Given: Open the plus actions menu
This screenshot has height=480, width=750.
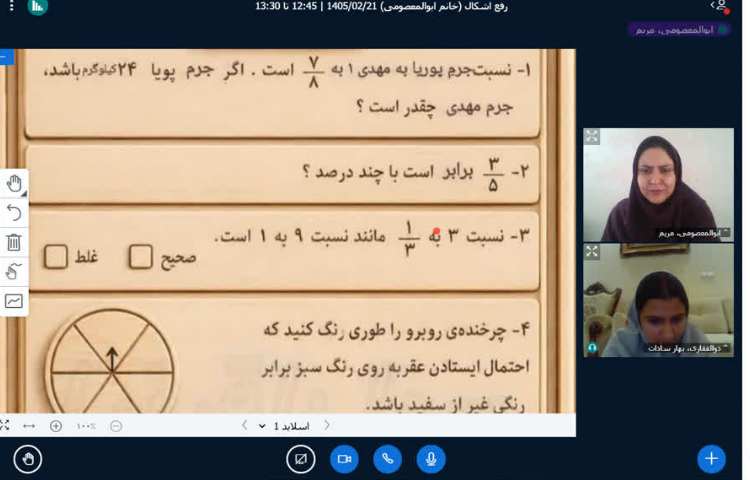Looking at the screenshot, I should 711,459.
